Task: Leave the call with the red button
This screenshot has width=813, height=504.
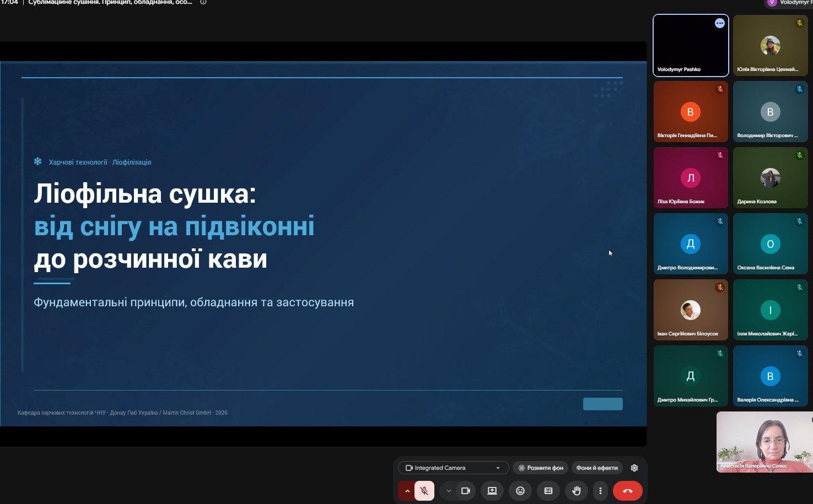Action: coord(628,491)
